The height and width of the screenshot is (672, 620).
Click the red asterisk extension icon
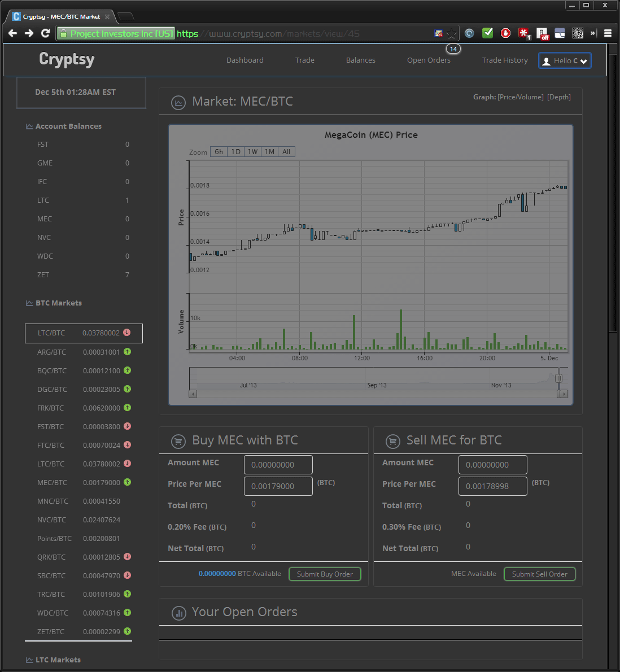[524, 33]
